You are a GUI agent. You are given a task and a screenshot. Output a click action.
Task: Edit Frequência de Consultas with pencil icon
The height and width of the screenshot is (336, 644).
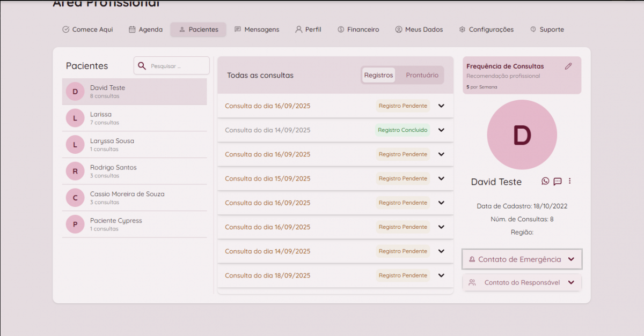pos(568,66)
